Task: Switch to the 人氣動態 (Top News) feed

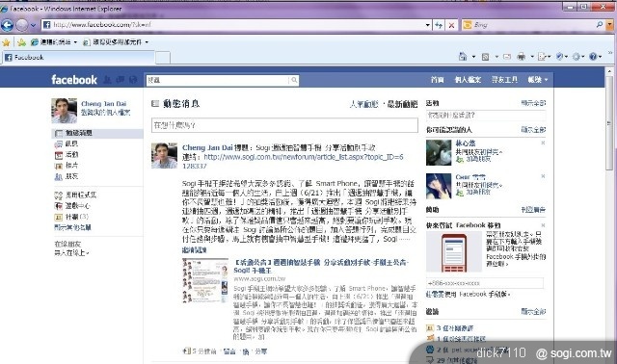Action: coord(363,104)
